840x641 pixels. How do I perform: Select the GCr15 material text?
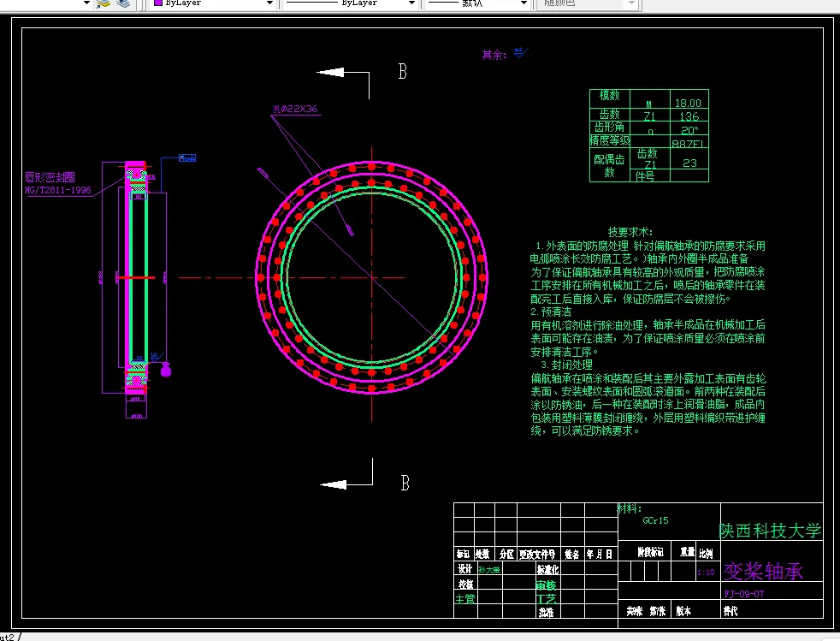tap(656, 520)
